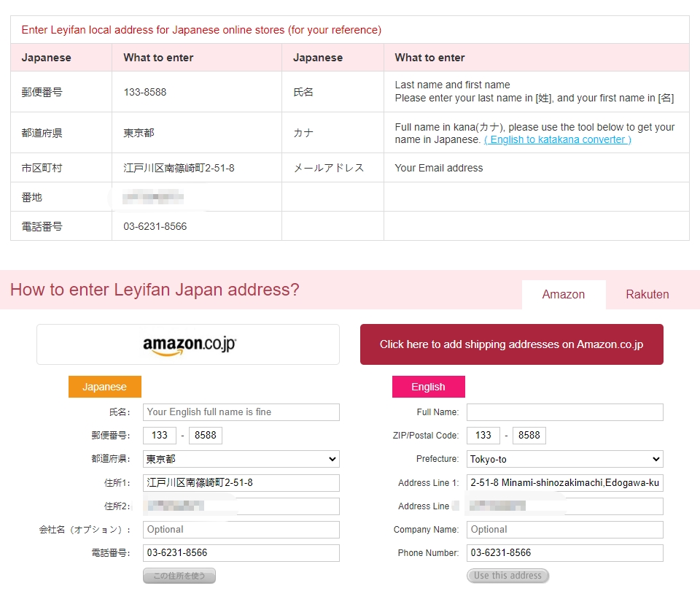Click the この住所を使う button

(179, 576)
